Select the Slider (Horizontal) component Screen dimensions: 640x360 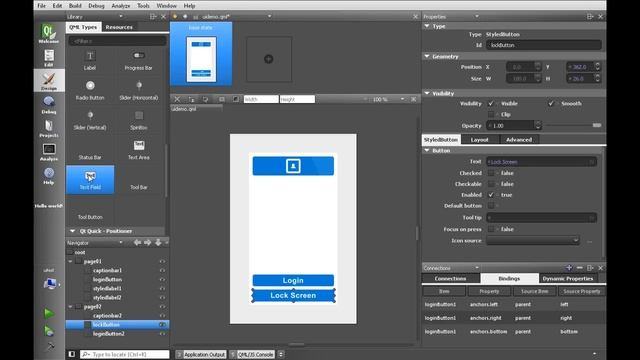(138, 90)
